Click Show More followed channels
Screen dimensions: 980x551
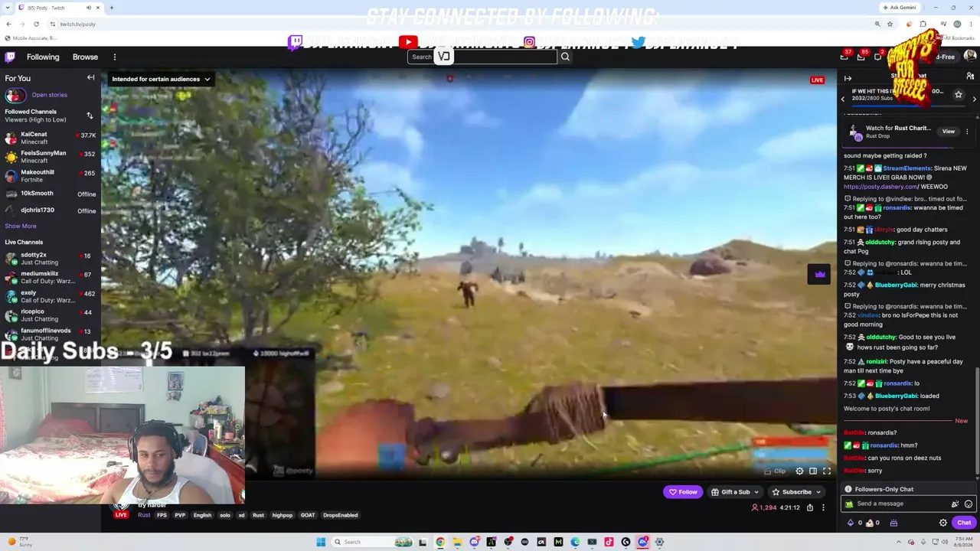[21, 227]
